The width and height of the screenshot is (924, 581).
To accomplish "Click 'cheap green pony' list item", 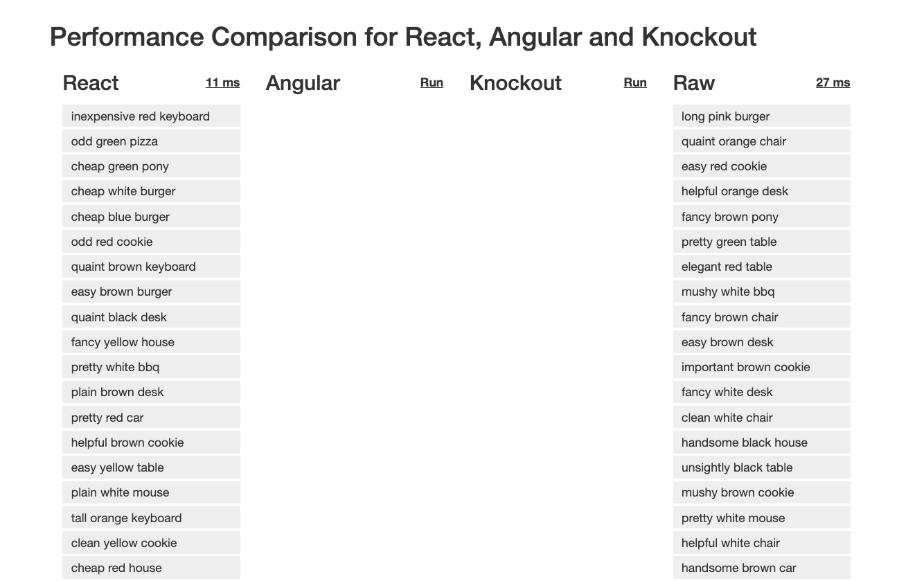I will tap(151, 166).
